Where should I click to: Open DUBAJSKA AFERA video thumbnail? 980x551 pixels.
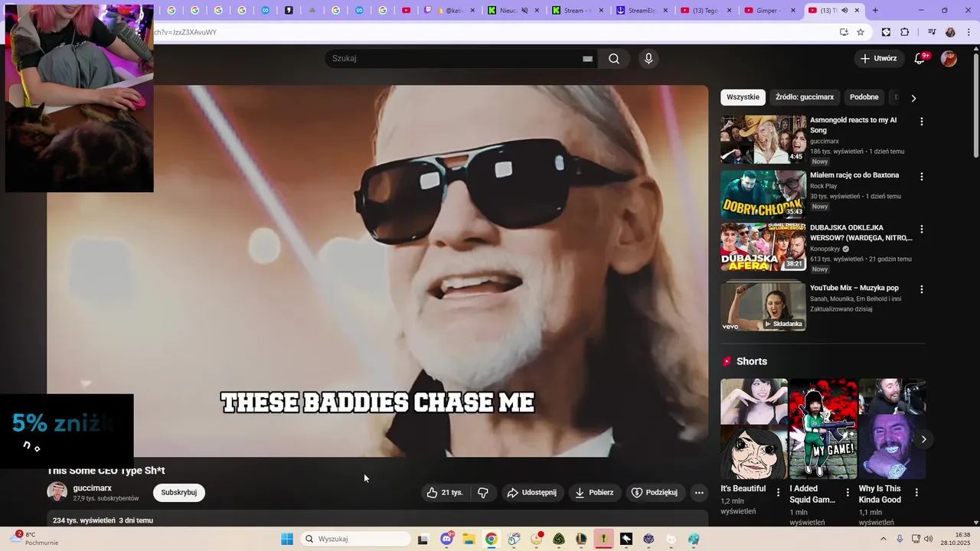[x=763, y=247]
